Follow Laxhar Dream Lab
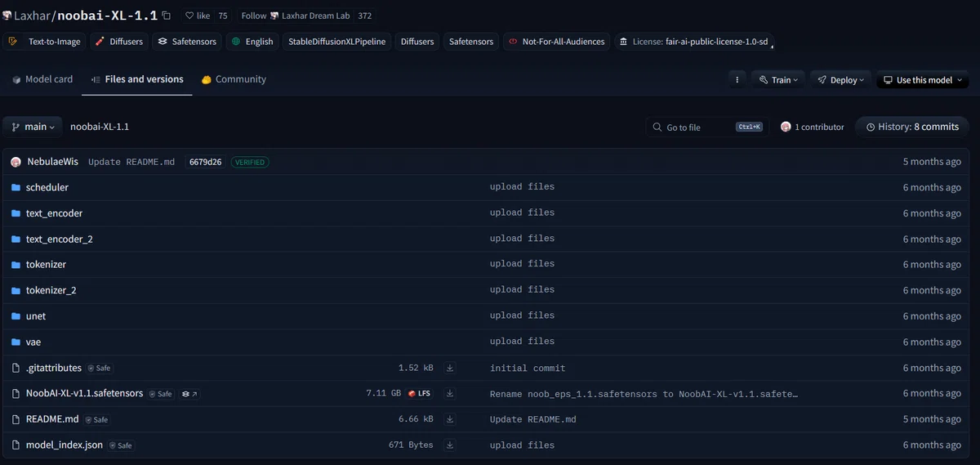 296,16
